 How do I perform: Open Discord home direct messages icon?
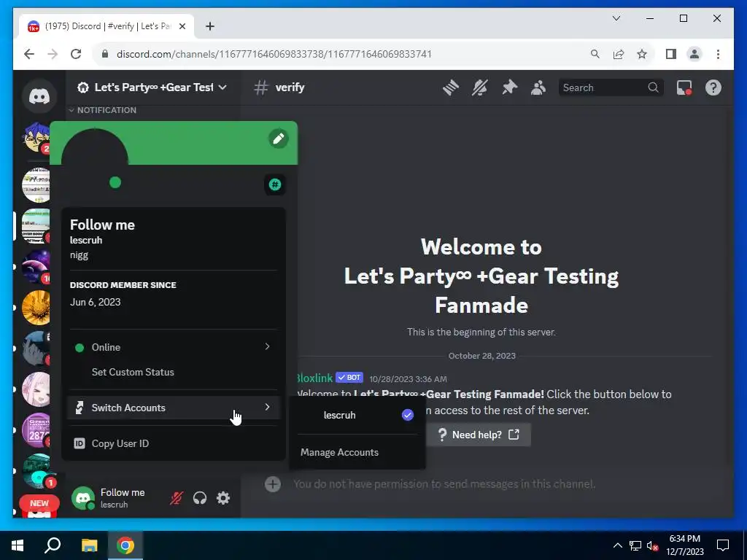coord(39,97)
